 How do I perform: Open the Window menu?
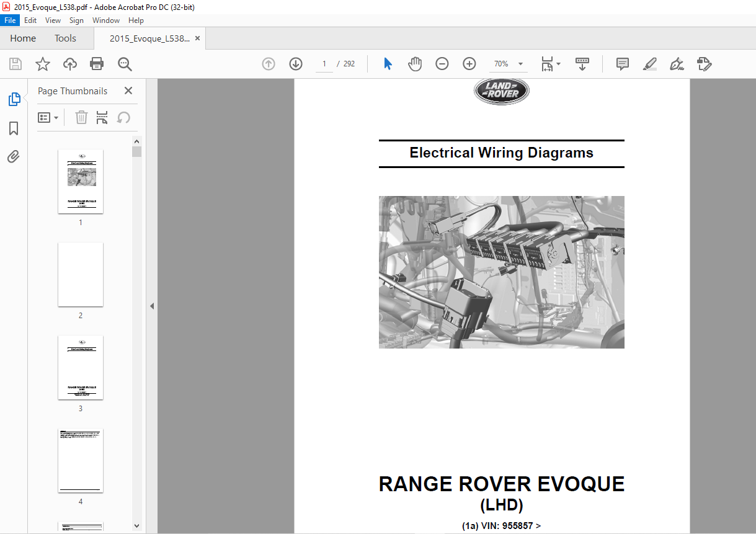point(106,20)
